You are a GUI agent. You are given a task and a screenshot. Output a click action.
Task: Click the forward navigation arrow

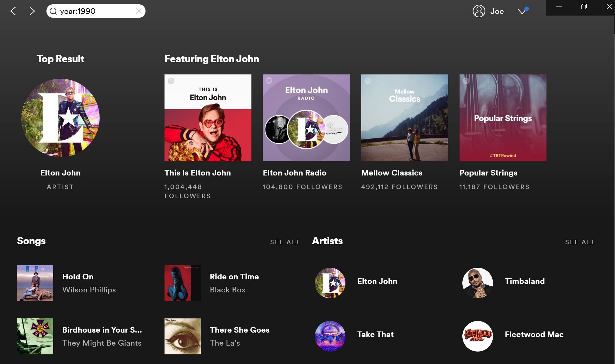32,11
